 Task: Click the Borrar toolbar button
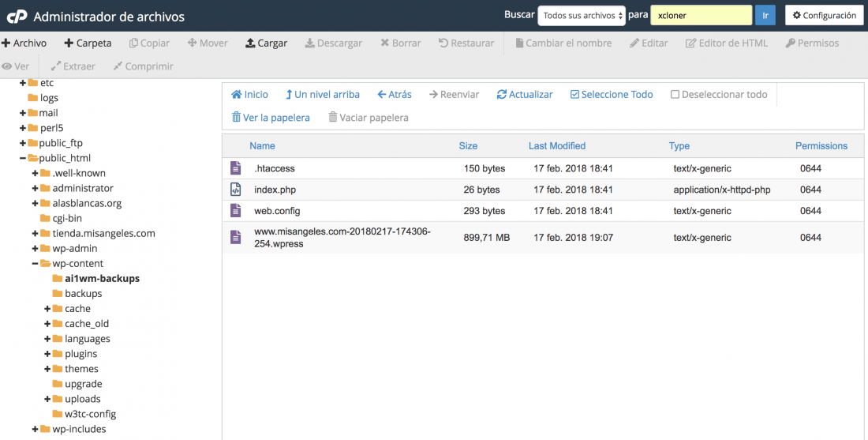pyautogui.click(x=401, y=43)
